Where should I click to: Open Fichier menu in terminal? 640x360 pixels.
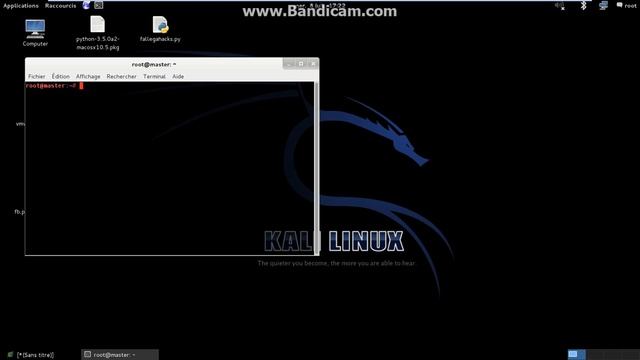coord(36,76)
